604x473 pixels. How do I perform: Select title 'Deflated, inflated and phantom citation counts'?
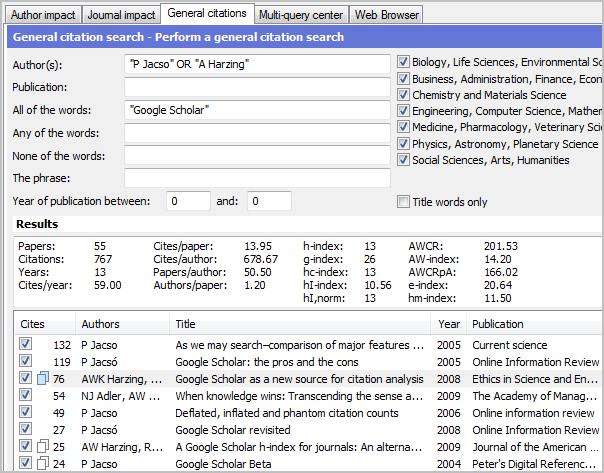[x=287, y=413]
